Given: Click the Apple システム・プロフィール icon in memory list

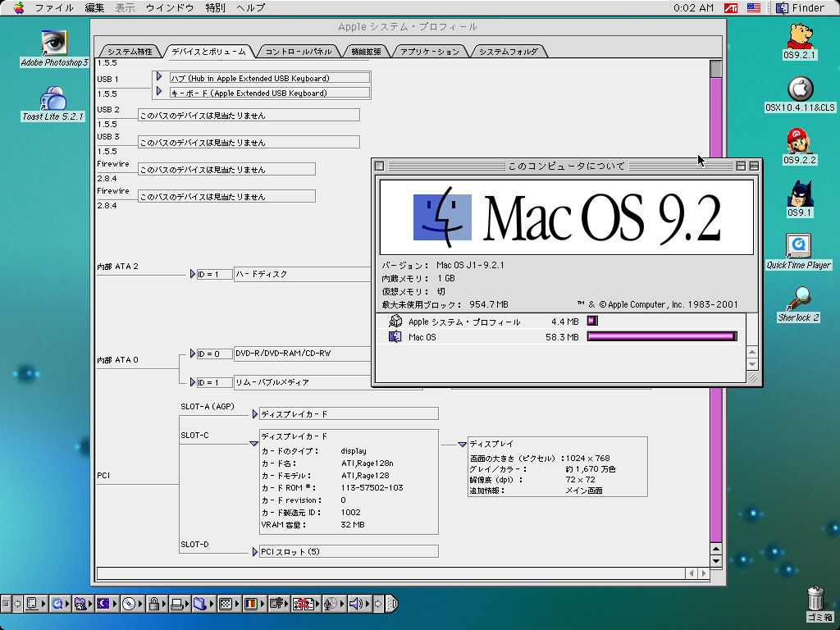Looking at the screenshot, I should [x=395, y=321].
